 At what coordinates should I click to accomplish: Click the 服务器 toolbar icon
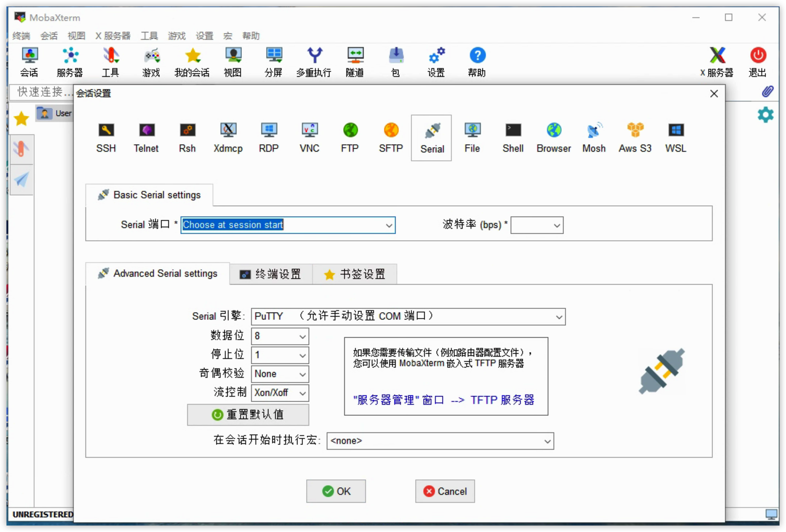coord(70,62)
